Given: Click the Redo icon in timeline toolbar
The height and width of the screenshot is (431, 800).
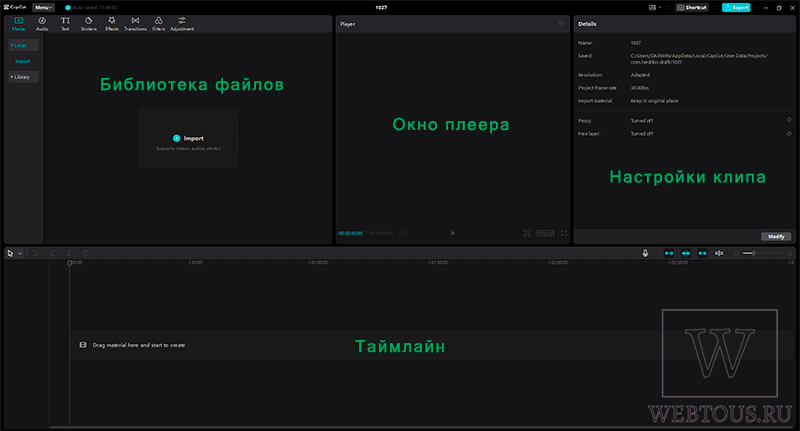Looking at the screenshot, I should click(52, 253).
